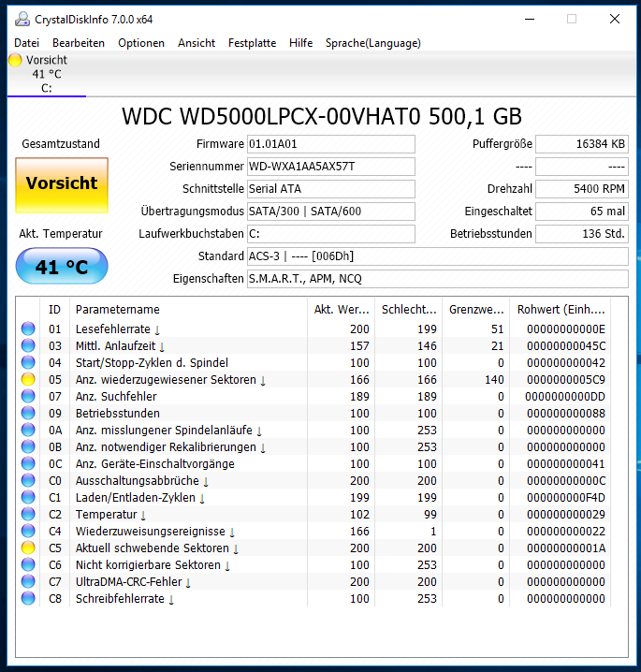Open the Festplatte menu
Screen dimensions: 641x672
pyautogui.click(x=252, y=43)
